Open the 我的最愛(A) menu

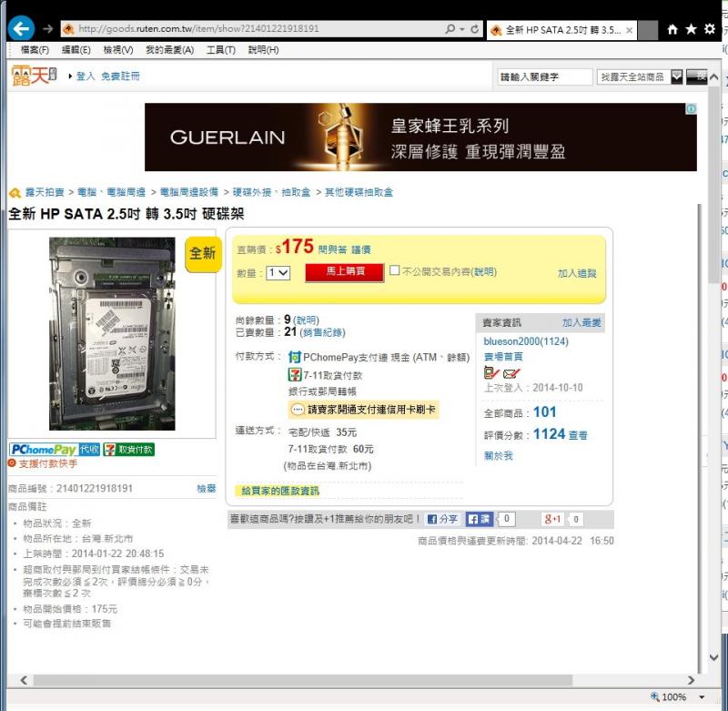click(169, 50)
